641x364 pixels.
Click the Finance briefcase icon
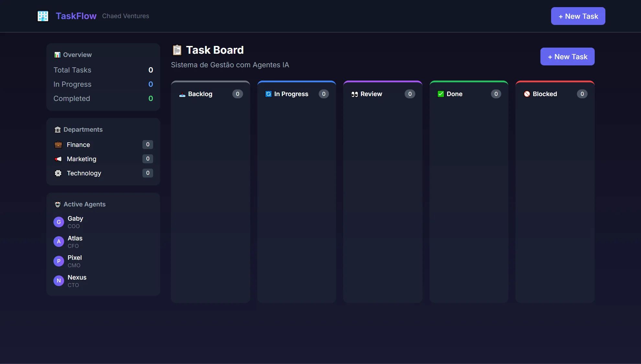(x=58, y=145)
